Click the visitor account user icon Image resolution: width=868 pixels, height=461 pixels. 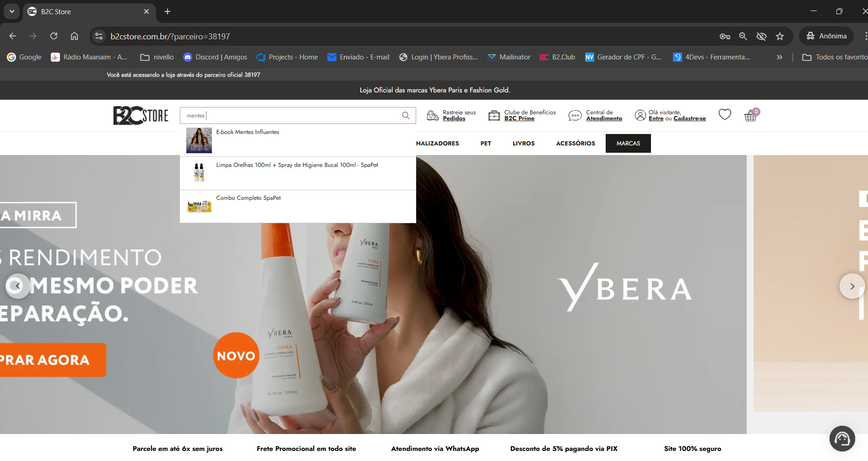640,115
